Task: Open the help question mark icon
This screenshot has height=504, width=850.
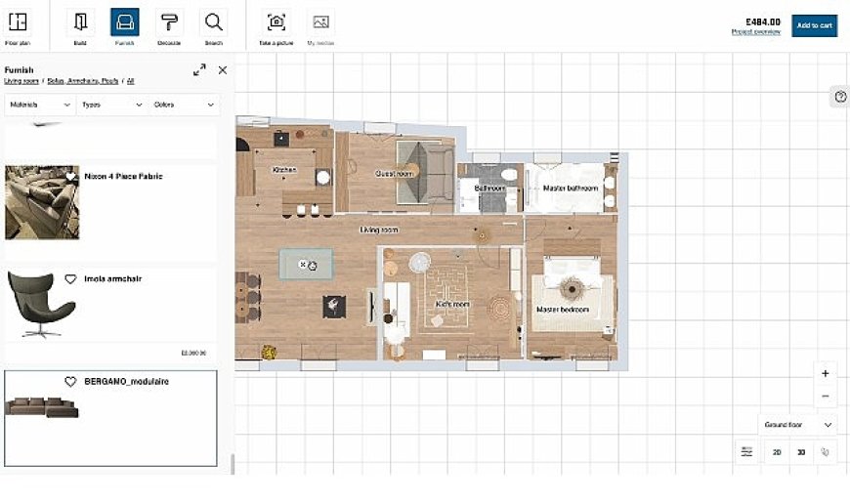Action: click(840, 97)
